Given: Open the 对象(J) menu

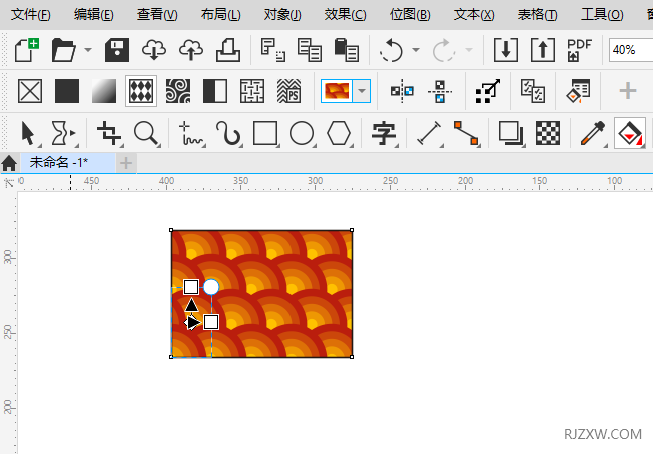Looking at the screenshot, I should [x=283, y=15].
